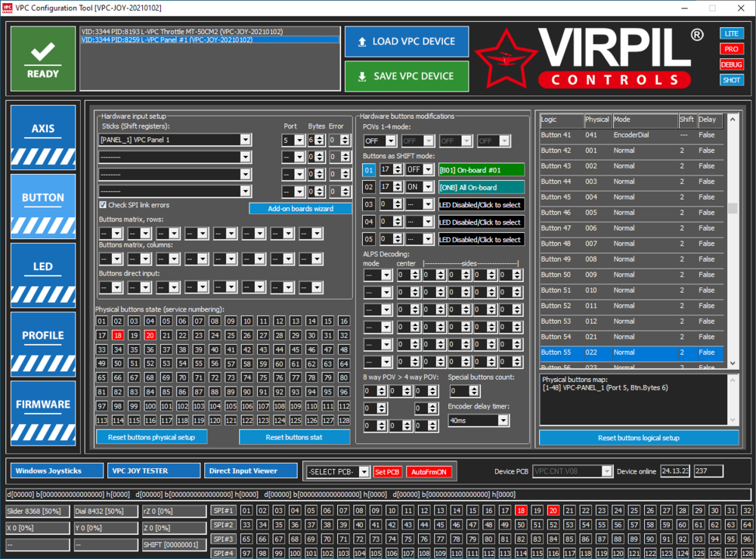Take a screenshot with SHOT button
Image resolution: width=756 pixels, height=559 pixels.
point(731,80)
